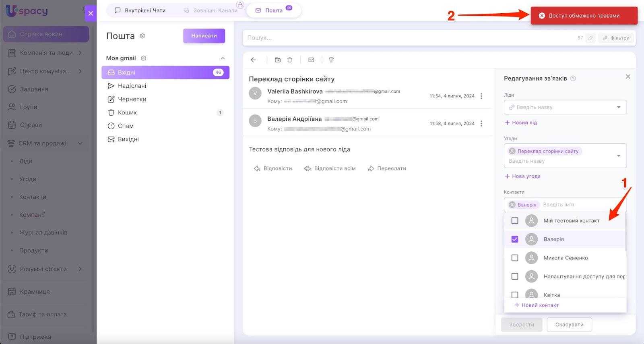Check the Налаштування доступу contact checkbox
Viewport: 644px width, 344px height.
515,276
